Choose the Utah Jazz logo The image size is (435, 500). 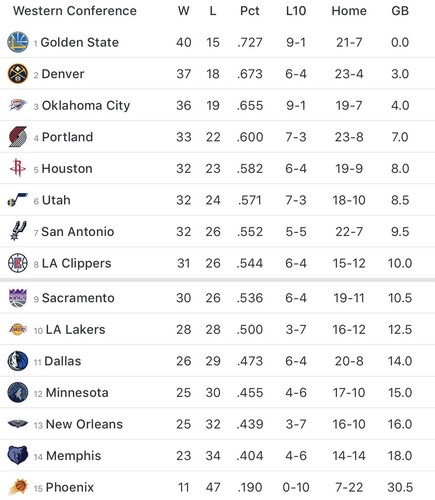[x=18, y=200]
